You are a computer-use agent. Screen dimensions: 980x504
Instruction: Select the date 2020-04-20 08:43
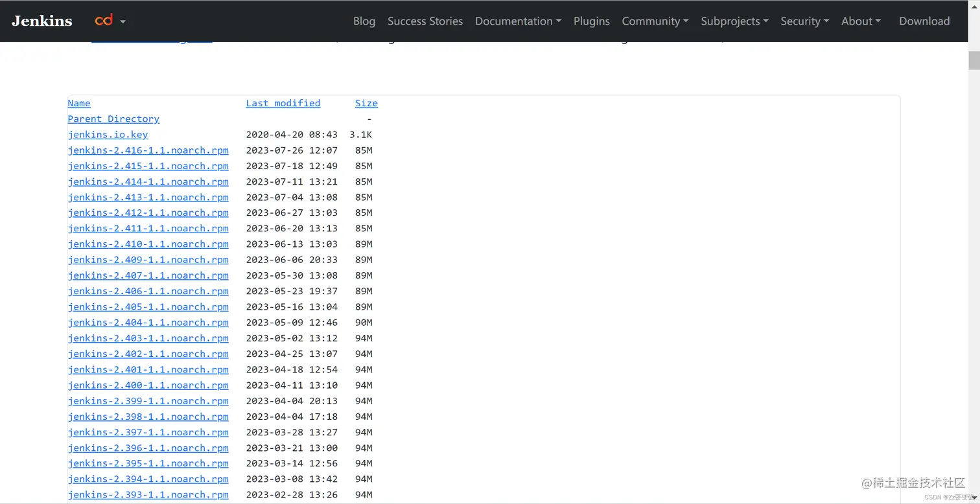292,135
